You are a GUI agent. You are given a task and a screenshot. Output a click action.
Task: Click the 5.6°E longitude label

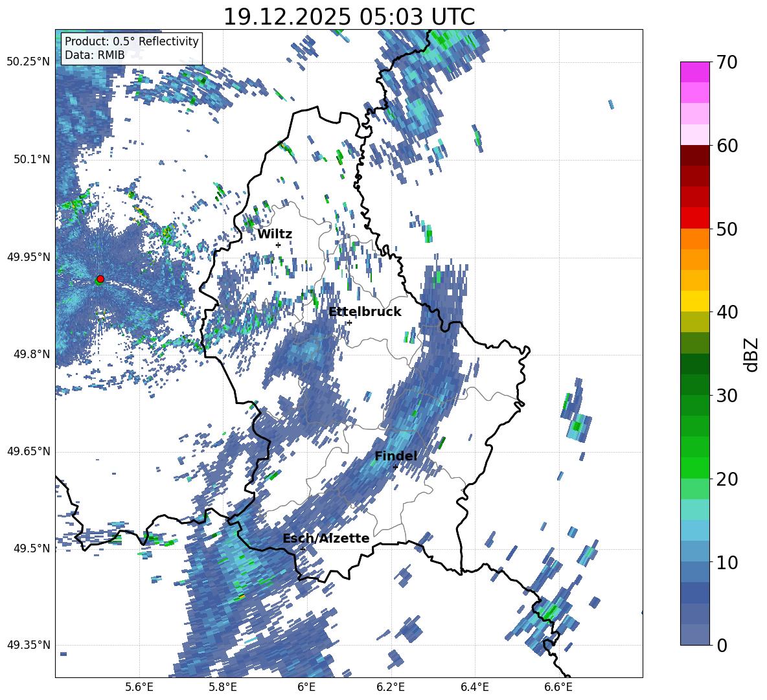pos(139,687)
